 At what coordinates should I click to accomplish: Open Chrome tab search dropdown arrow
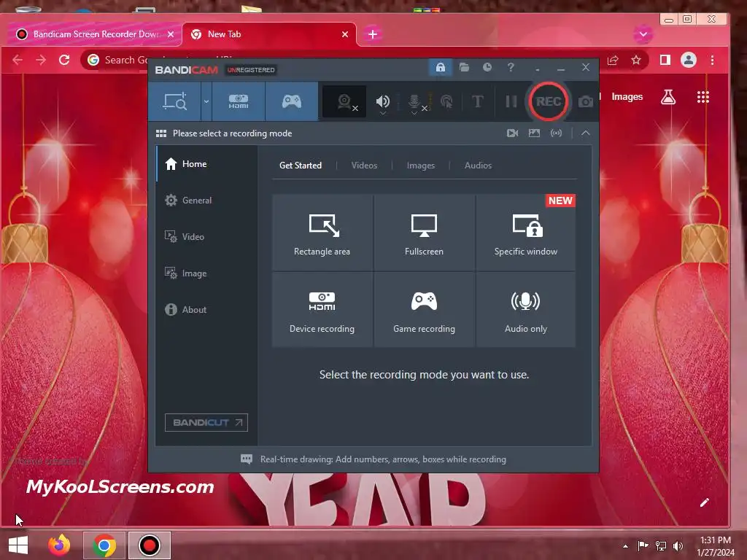coord(643,34)
